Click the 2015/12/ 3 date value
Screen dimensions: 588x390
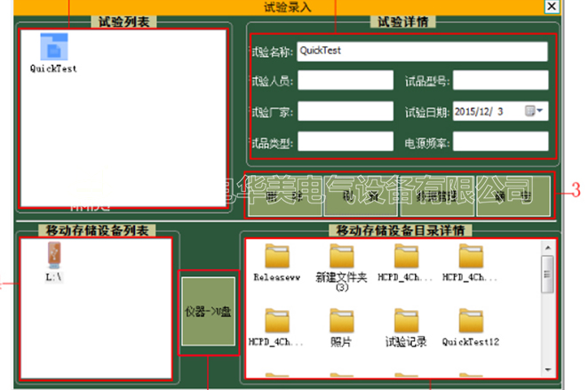tap(479, 111)
